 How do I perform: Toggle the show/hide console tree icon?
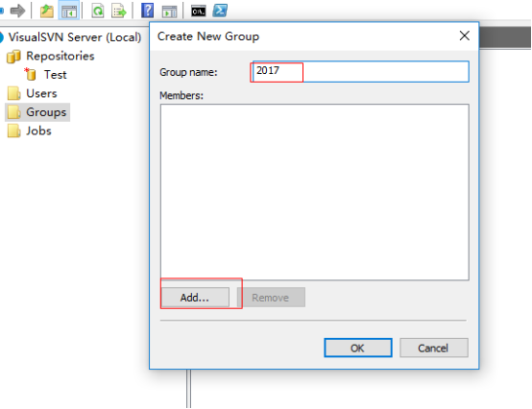pyautogui.click(x=69, y=12)
